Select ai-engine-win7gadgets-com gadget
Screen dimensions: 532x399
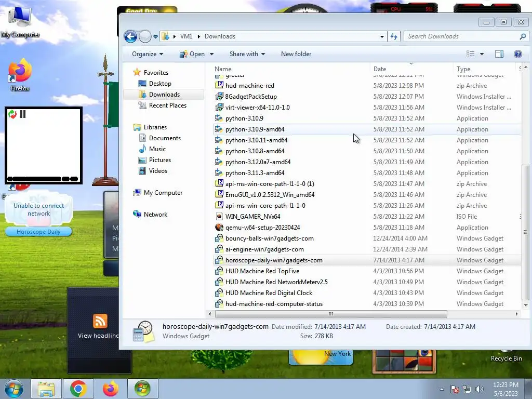point(367,249)
